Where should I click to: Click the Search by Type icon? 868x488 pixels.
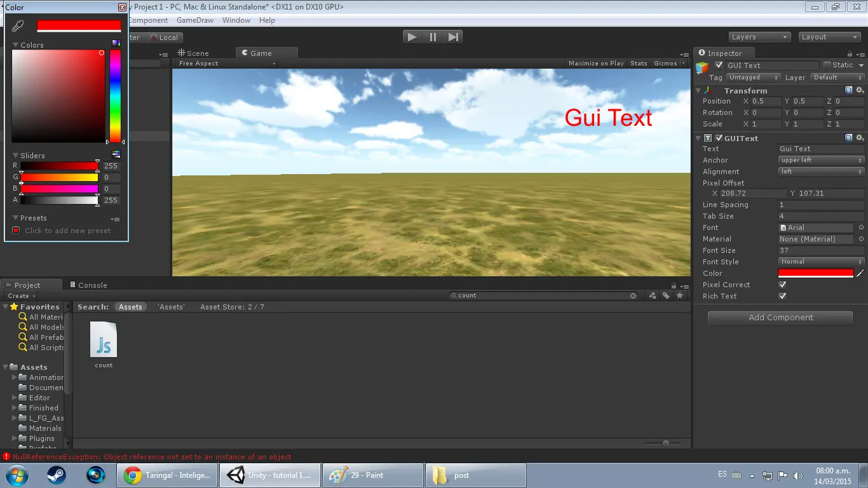pos(653,295)
